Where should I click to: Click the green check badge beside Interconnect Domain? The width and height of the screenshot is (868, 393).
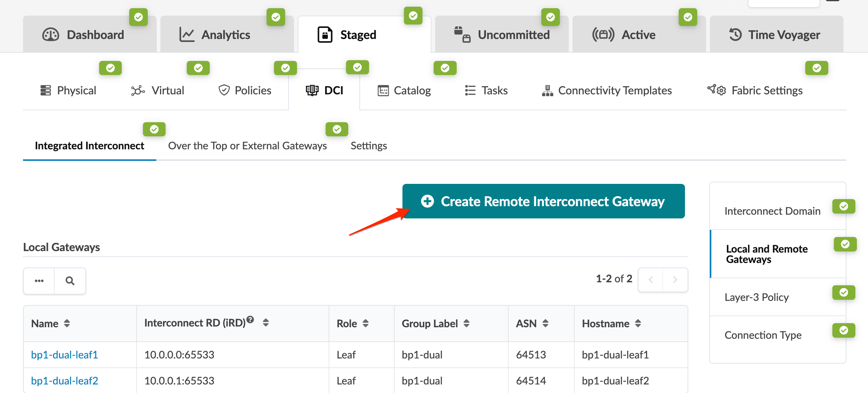point(843,206)
